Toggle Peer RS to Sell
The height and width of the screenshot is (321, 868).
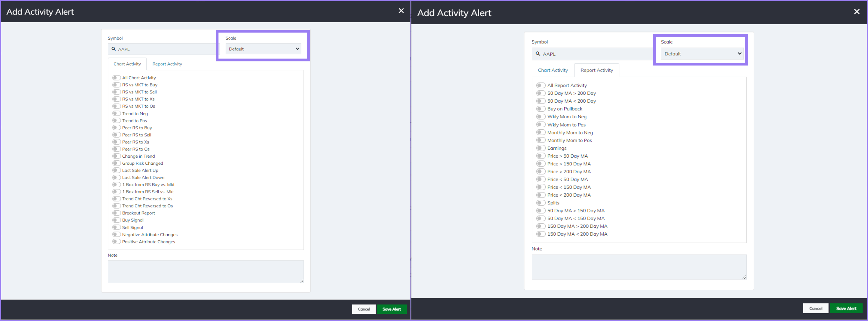tap(116, 135)
